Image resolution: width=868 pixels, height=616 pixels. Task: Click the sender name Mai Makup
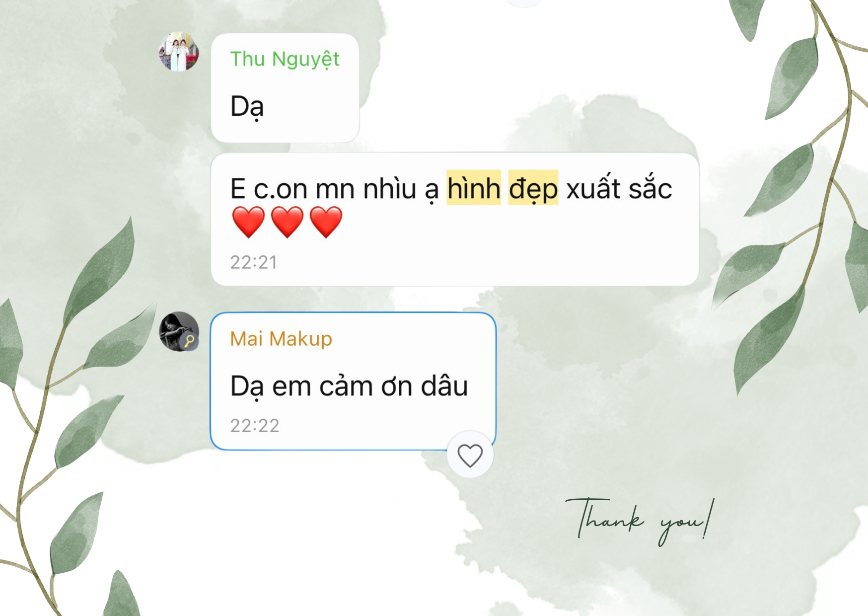pyautogui.click(x=281, y=339)
